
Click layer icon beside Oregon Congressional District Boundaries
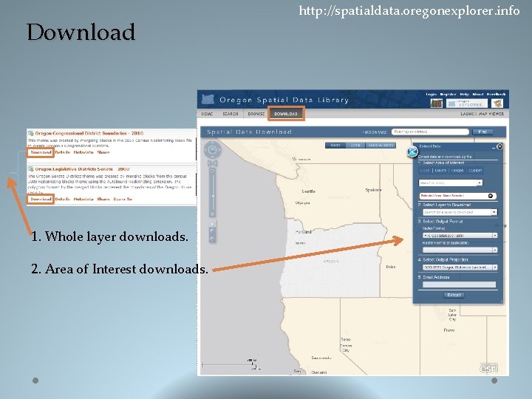point(30,133)
